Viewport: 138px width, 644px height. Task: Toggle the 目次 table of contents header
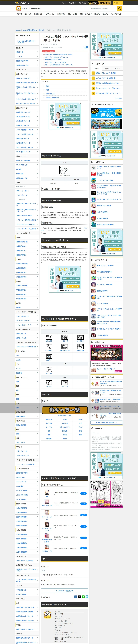[65, 82]
